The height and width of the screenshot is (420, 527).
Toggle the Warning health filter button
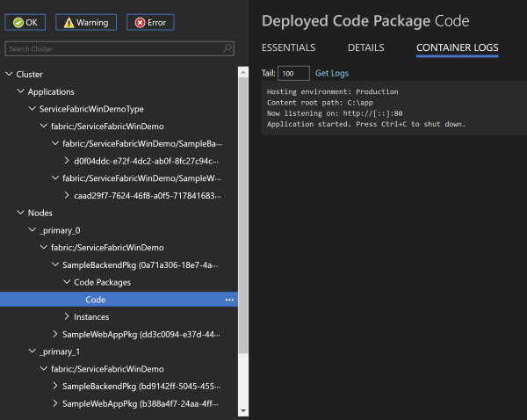click(86, 22)
